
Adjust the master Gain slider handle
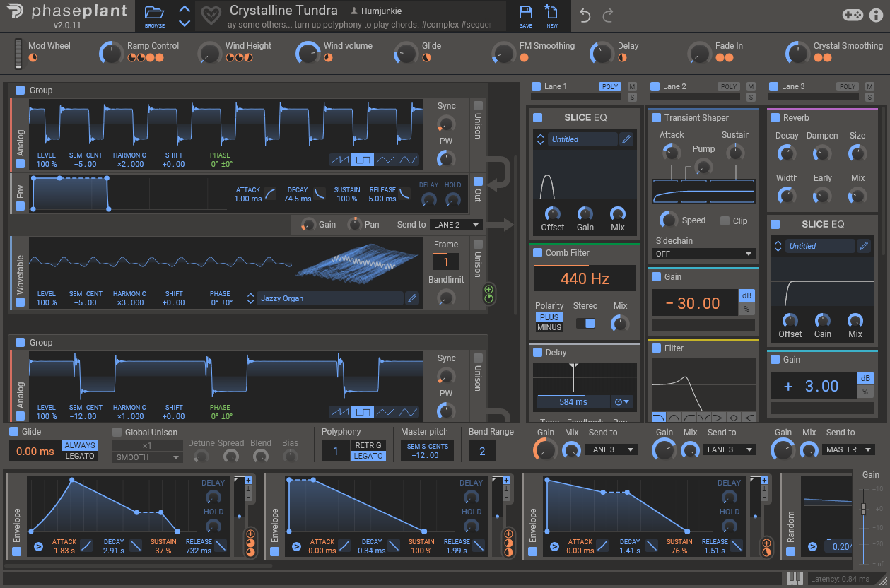862,509
